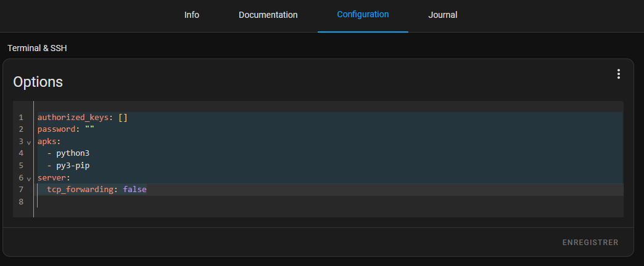Click line number 7 in the gutter
644x266 pixels.
(21, 190)
